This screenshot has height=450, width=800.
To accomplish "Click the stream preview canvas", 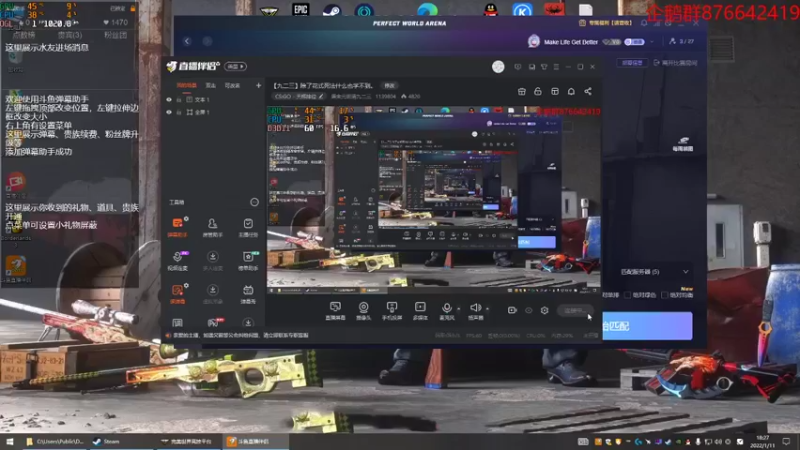I will coord(433,199).
